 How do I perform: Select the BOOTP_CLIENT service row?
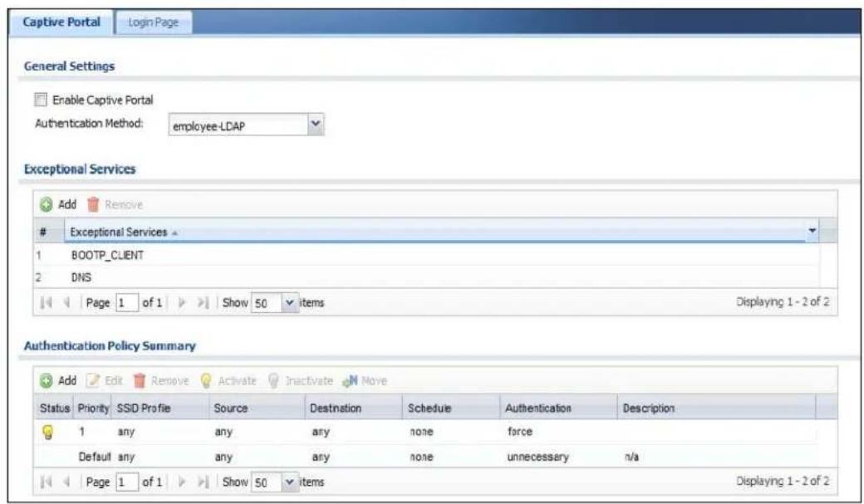click(426, 255)
